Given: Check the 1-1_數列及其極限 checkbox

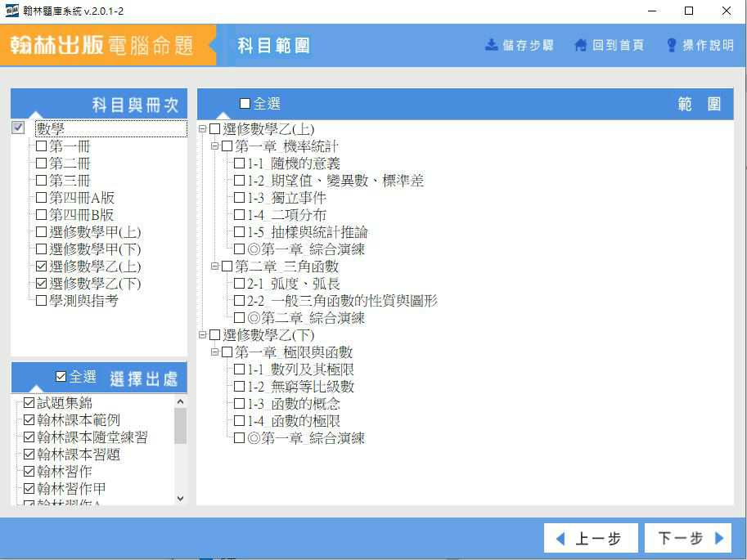Looking at the screenshot, I should coord(239,369).
